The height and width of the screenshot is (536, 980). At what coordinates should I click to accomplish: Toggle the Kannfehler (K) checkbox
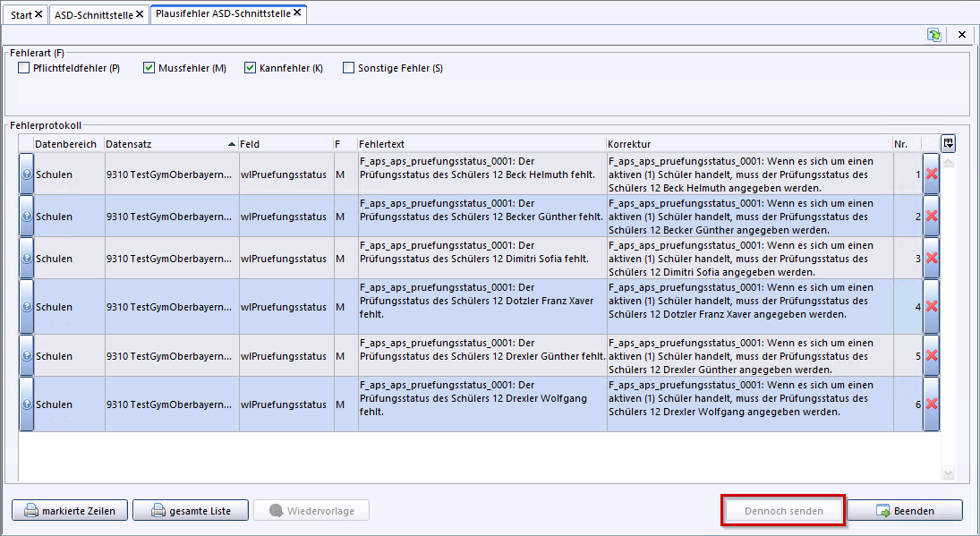pyautogui.click(x=251, y=68)
